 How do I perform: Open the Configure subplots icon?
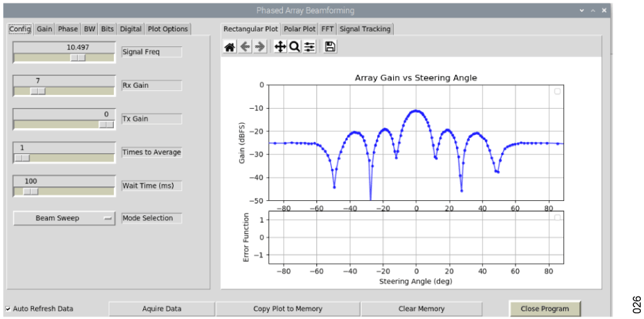[x=309, y=47]
